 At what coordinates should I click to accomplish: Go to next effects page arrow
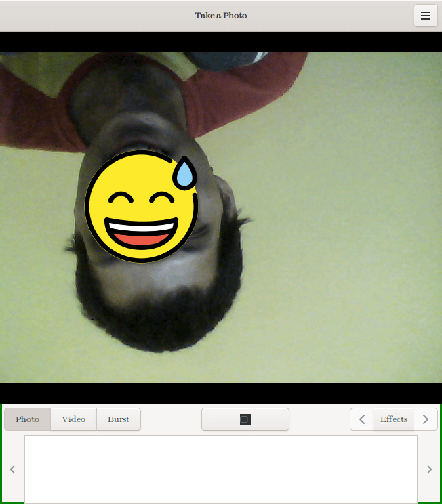click(426, 419)
